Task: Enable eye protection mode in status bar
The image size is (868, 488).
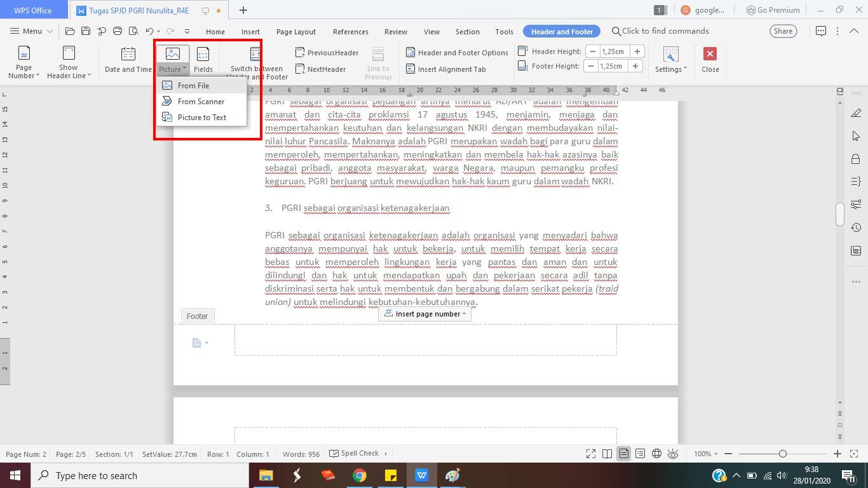Action: [x=674, y=453]
